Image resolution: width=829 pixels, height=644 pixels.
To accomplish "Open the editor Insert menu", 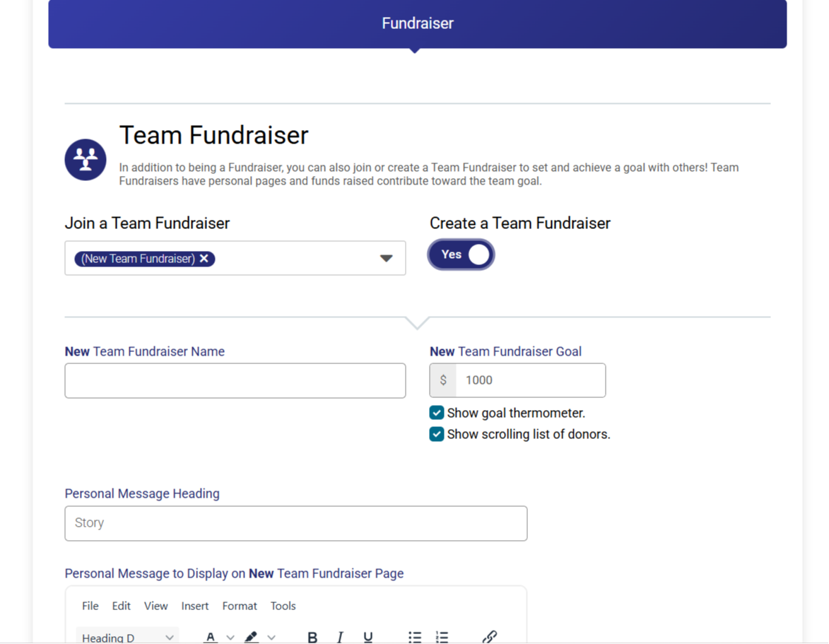I will pyautogui.click(x=195, y=606).
